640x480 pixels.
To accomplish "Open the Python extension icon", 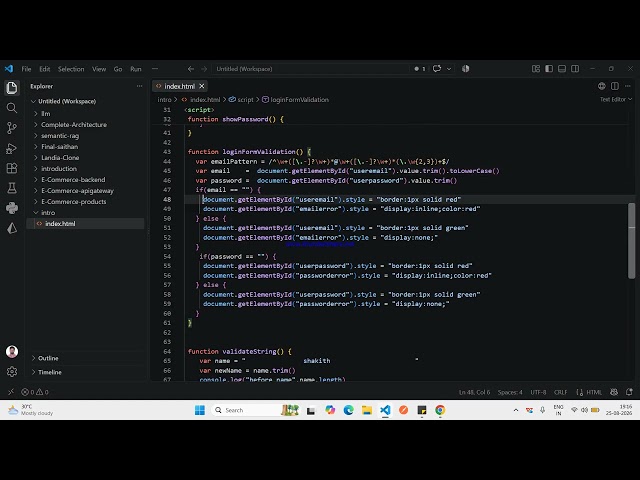I will (12, 208).
